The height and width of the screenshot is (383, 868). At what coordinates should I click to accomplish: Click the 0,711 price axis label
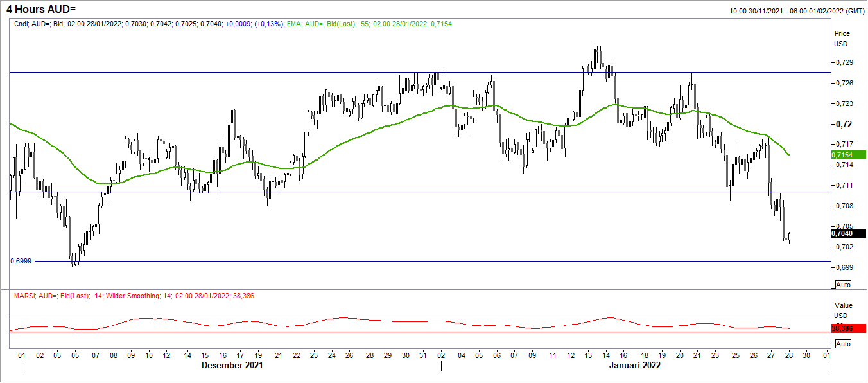click(844, 185)
